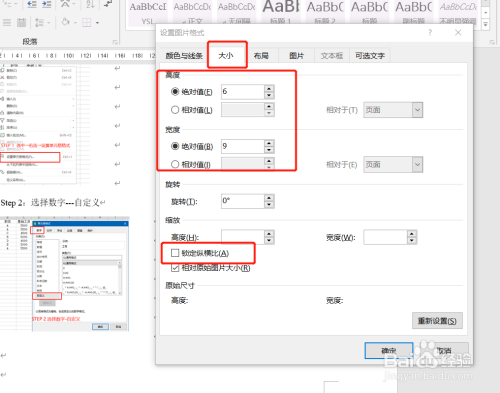
Task: Apply the 无间隔 style from gallery
Action: pyautogui.click(x=237, y=13)
